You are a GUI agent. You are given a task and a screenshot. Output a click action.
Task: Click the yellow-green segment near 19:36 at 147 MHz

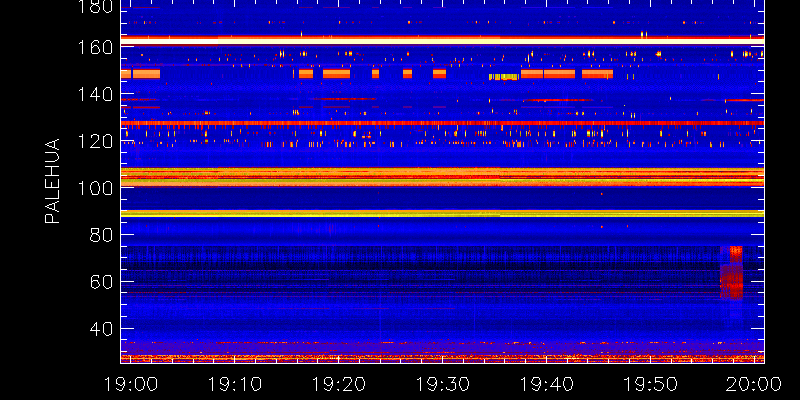504,77
